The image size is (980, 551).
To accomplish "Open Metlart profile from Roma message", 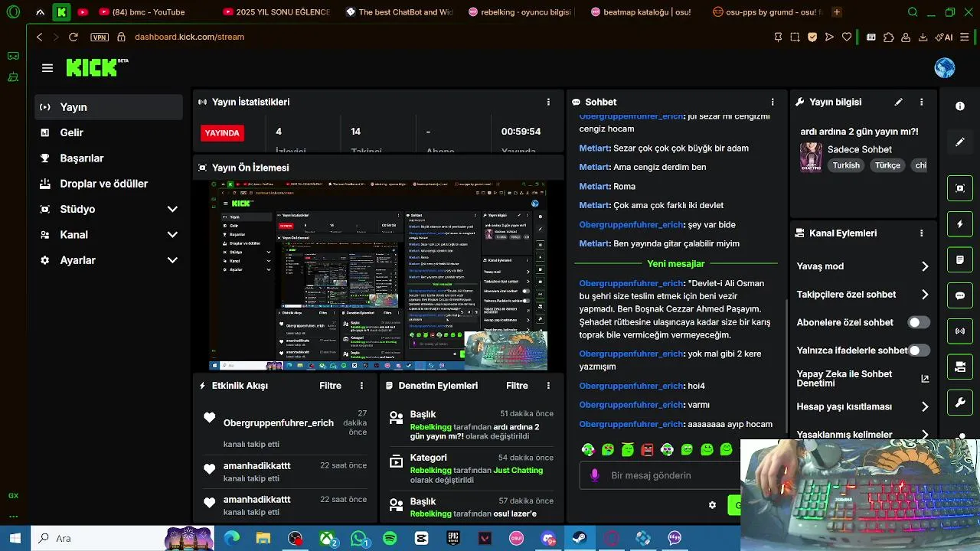I will 594,186.
